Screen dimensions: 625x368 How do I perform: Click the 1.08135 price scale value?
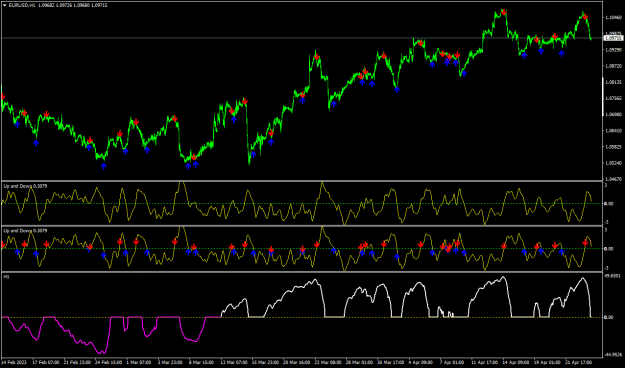tap(613, 82)
